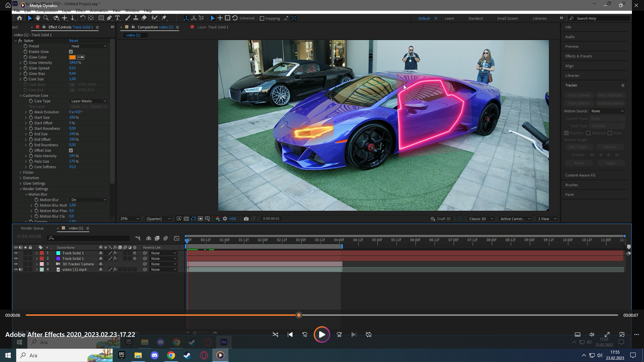
Task: Open the Saber Preset dropdown
Action: tap(89, 46)
